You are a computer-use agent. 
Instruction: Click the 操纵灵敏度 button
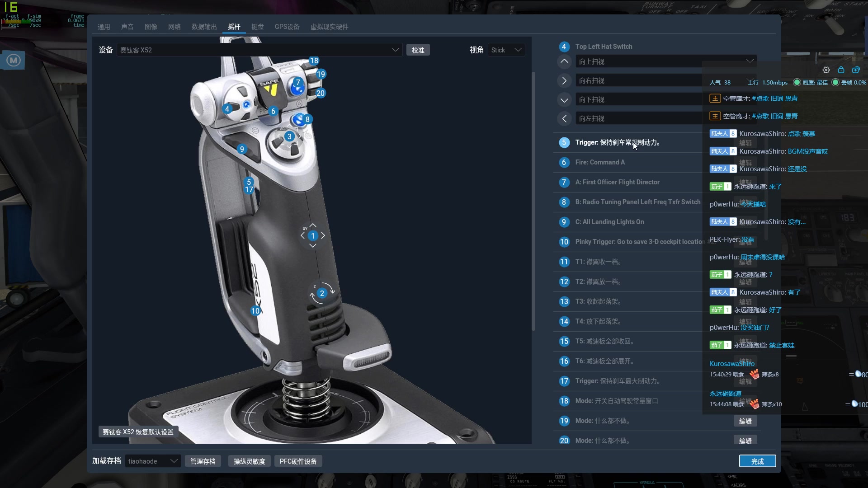(249, 461)
